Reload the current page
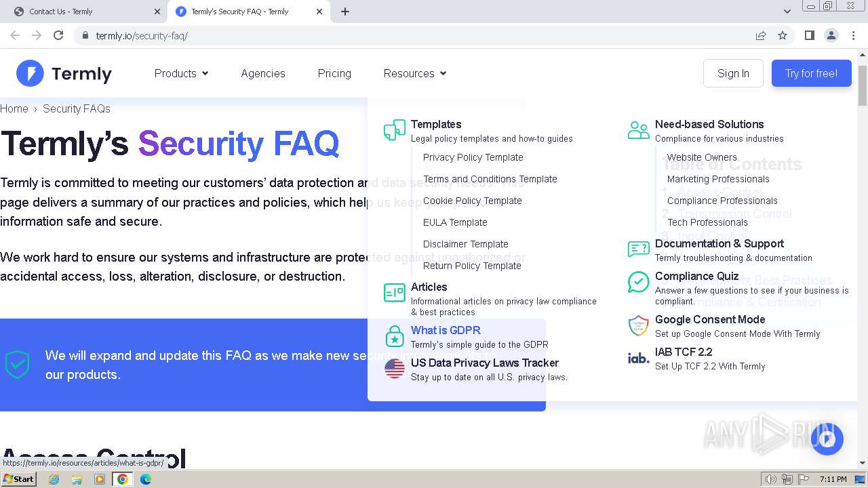Image resolution: width=868 pixels, height=488 pixels. (x=58, y=35)
